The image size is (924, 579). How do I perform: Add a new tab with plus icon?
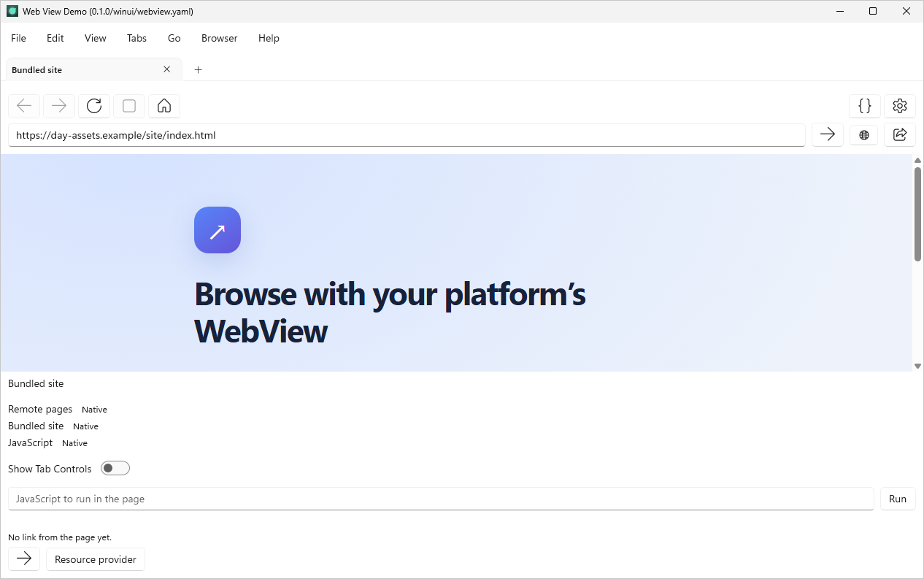(x=198, y=69)
